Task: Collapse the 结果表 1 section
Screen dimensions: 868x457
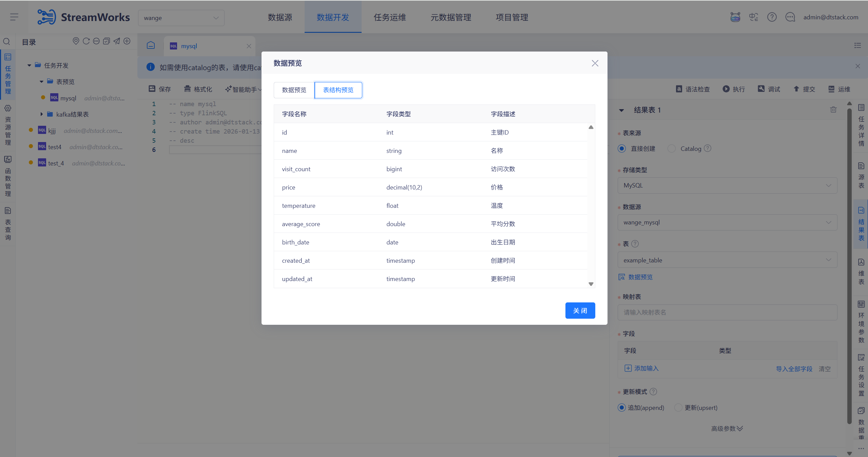Action: pos(621,110)
